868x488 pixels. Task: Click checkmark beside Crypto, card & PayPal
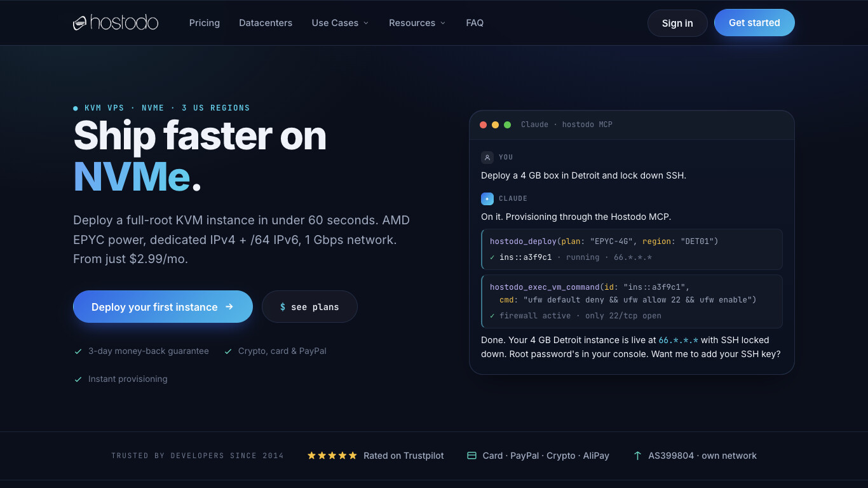[228, 351]
